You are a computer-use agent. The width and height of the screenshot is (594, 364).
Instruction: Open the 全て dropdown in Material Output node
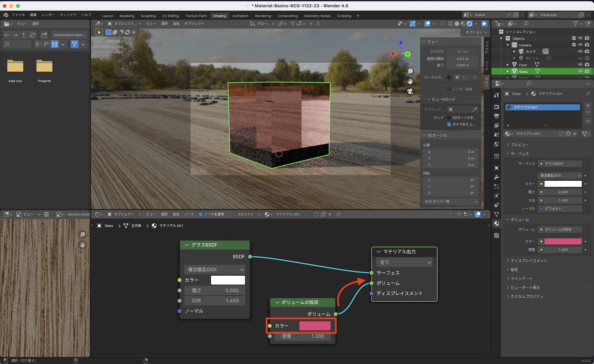pyautogui.click(x=404, y=262)
